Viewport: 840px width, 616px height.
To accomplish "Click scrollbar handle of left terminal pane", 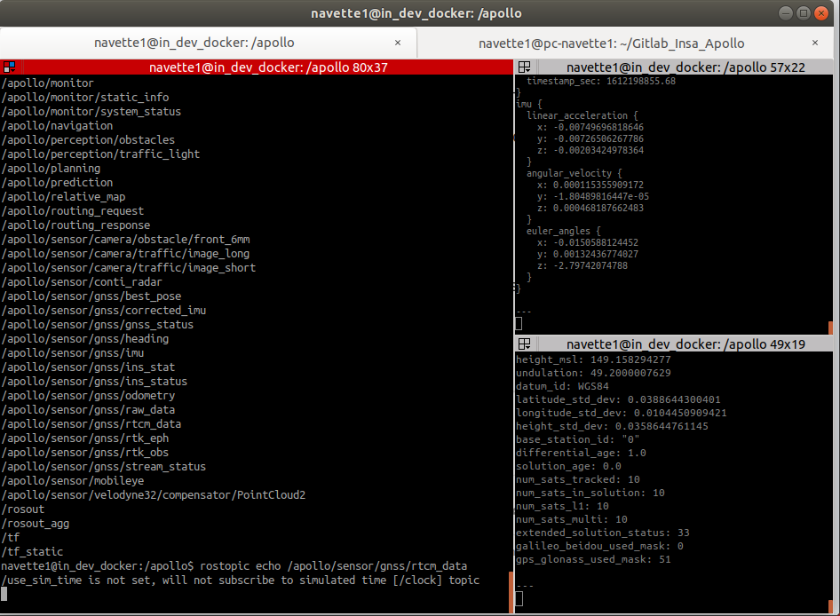I will tap(511, 592).
